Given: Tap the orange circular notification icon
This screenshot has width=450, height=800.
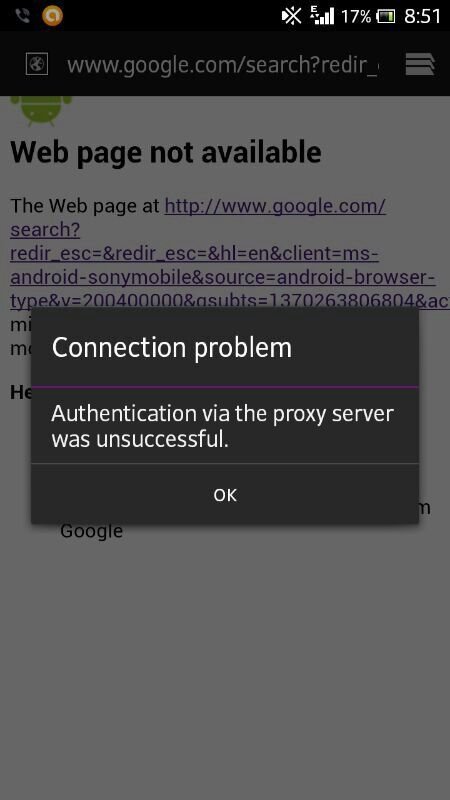Looking at the screenshot, I should tap(52, 16).
